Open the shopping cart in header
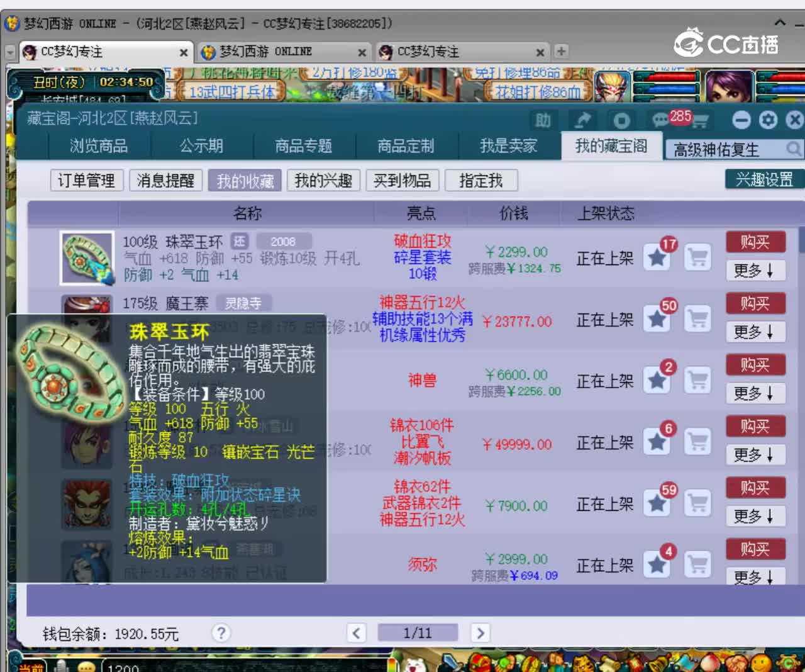Image resolution: width=805 pixels, height=672 pixels. [x=699, y=121]
